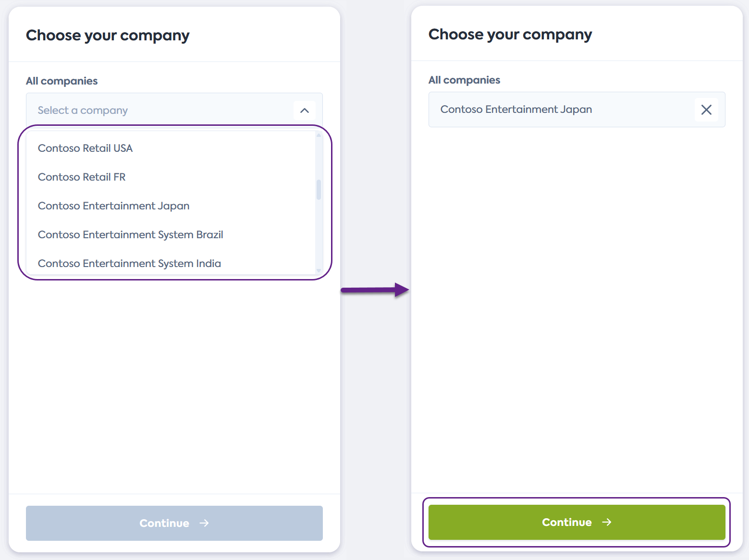Click the 'All companies' label above the empty selector
The image size is (749, 560).
click(61, 81)
